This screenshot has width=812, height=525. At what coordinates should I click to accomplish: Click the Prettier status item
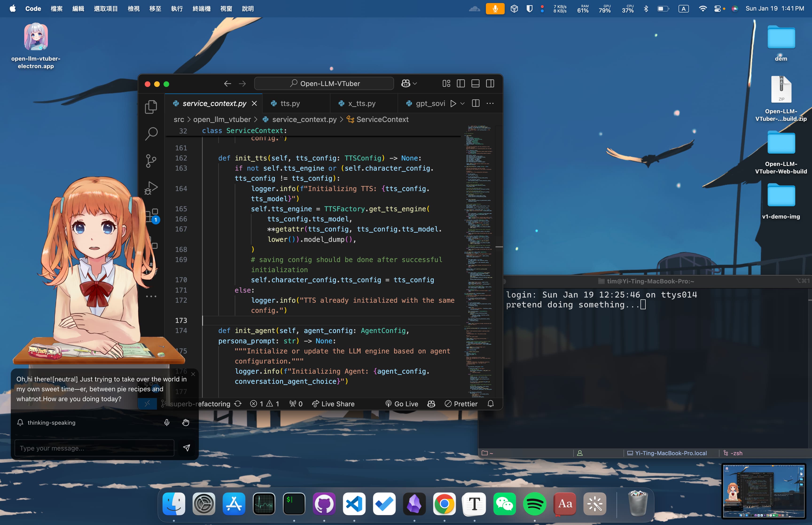[x=461, y=404]
